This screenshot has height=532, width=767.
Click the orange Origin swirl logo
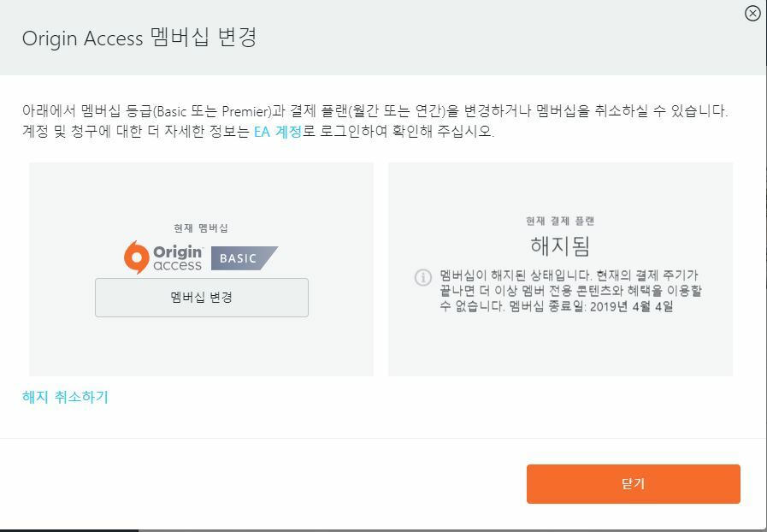137,257
